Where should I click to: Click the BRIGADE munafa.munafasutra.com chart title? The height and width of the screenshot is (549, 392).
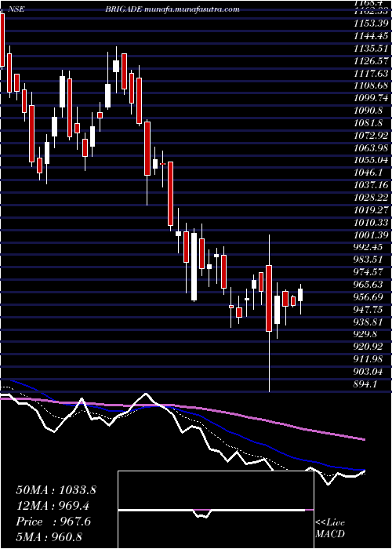point(172,9)
